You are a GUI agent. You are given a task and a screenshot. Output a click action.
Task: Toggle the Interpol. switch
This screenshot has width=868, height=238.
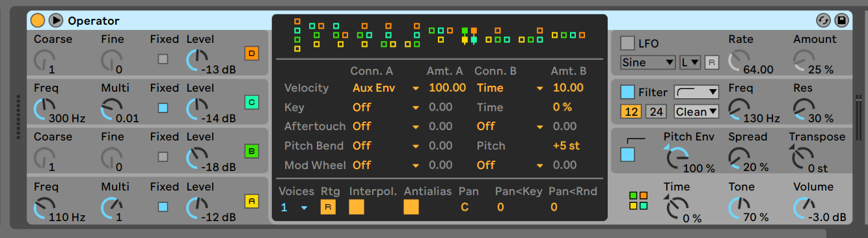(x=357, y=207)
